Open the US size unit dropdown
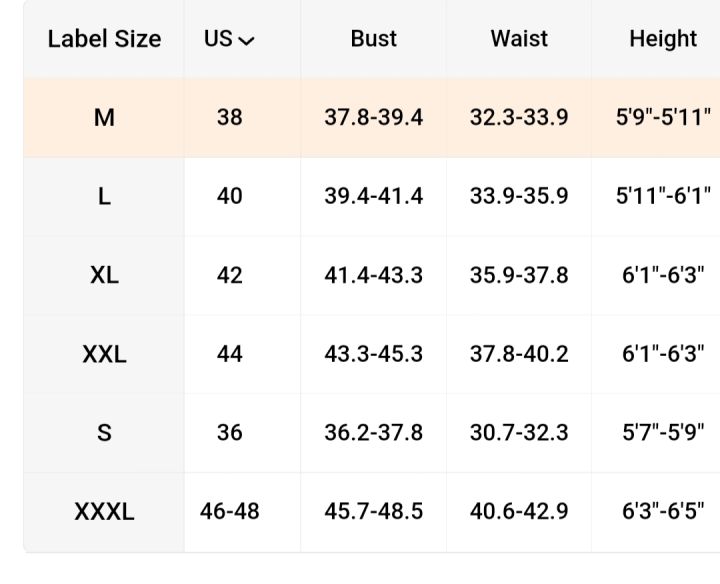 coord(229,39)
